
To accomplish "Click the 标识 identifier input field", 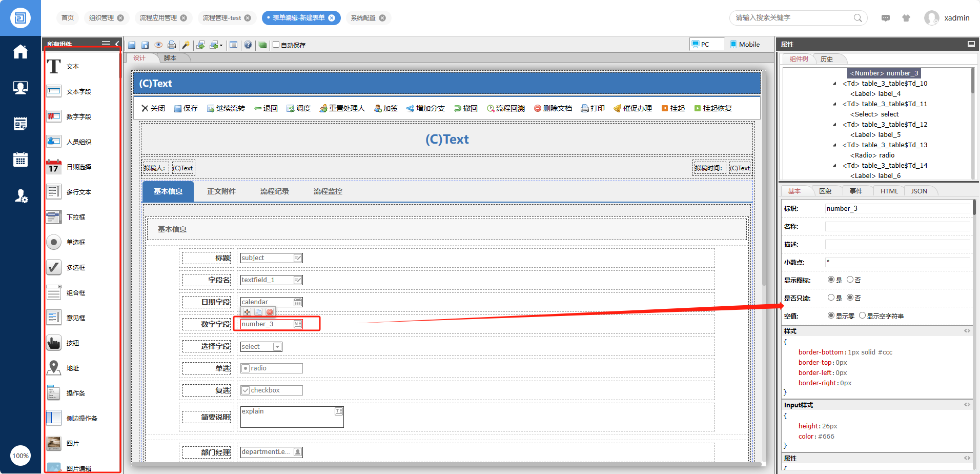I will 897,208.
